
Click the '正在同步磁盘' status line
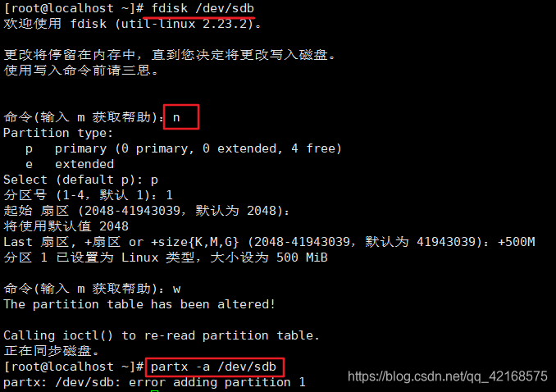(x=52, y=351)
